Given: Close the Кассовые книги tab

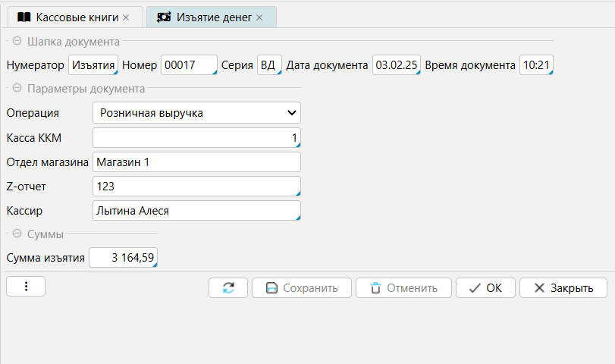Looking at the screenshot, I should coord(126,17).
